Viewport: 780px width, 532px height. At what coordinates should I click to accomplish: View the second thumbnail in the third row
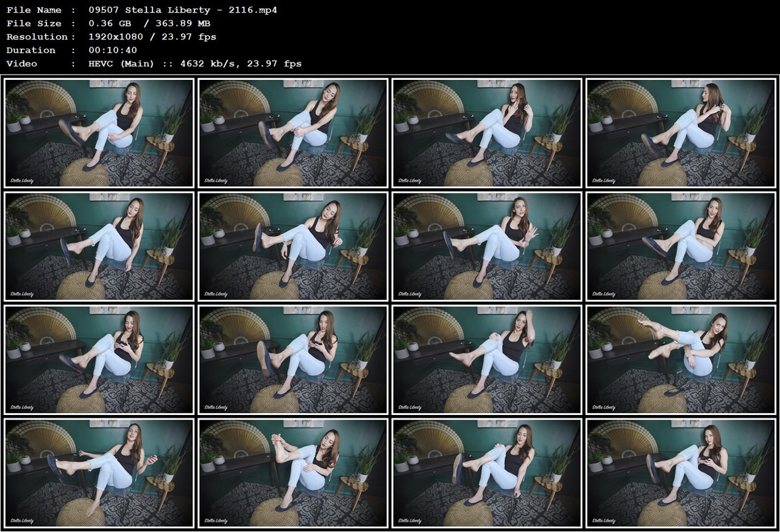(293, 360)
